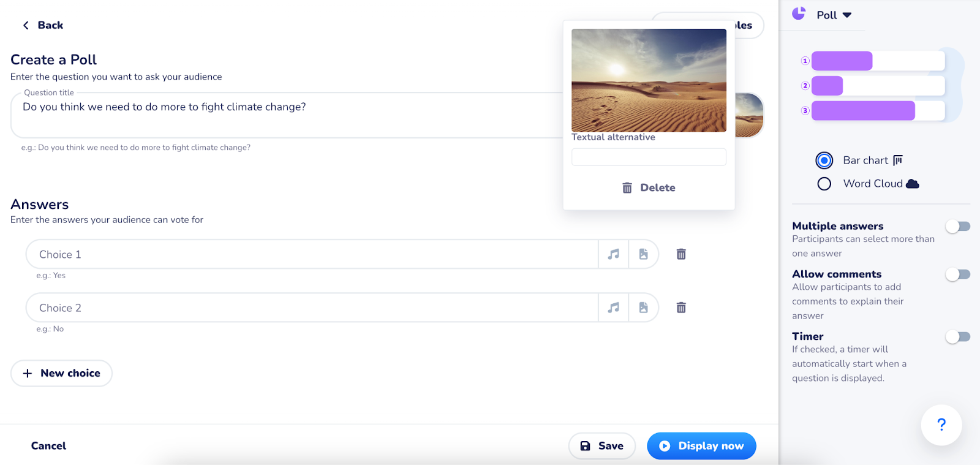The image size is (980, 465).
Task: Turn on Allow comments
Action: pyautogui.click(x=957, y=274)
